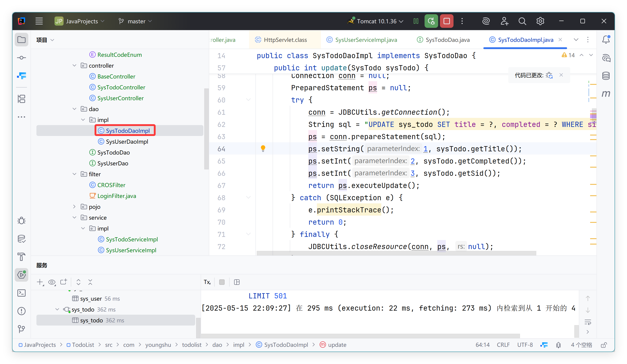The height and width of the screenshot is (364, 627).
Task: Click the project tree vertical scrollbar
Action: [206, 129]
